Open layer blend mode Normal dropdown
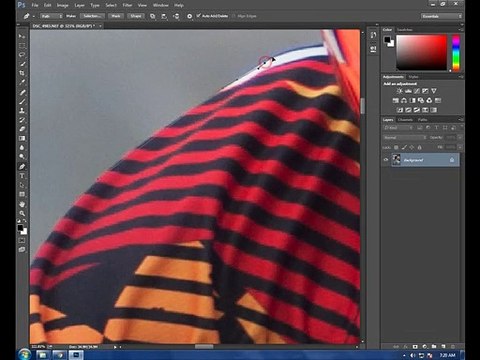This screenshot has height=360, width=480. pyautogui.click(x=405, y=137)
